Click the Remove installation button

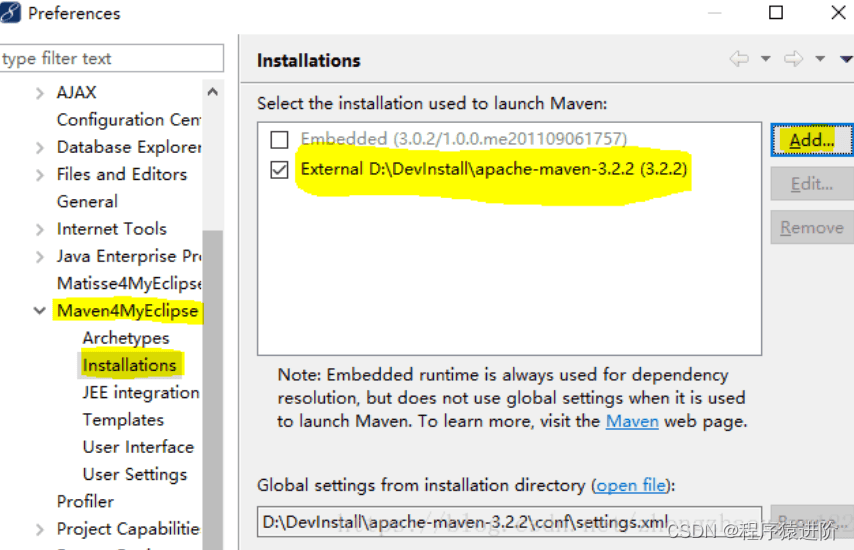tap(812, 227)
